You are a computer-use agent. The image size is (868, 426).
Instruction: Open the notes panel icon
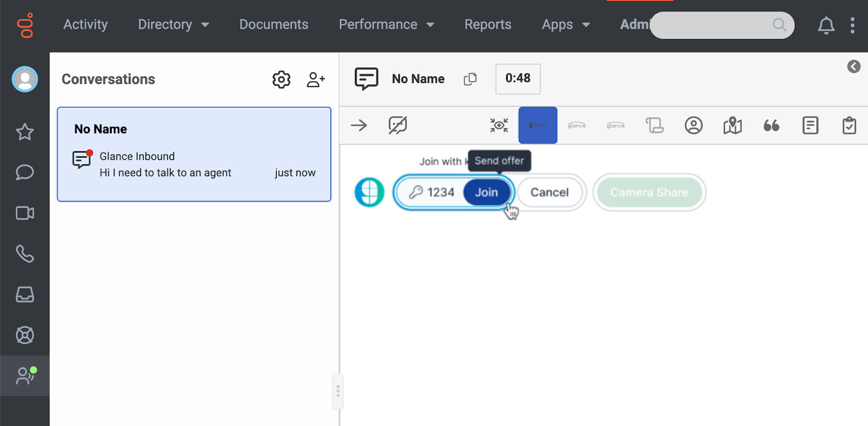point(810,126)
